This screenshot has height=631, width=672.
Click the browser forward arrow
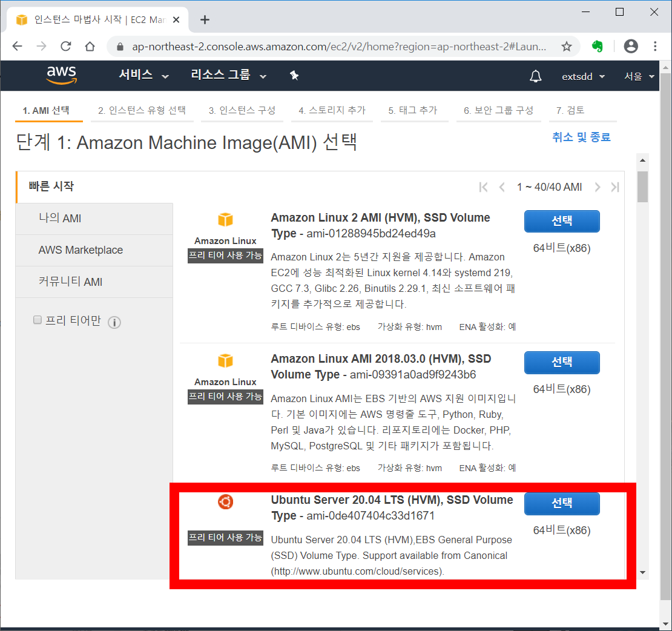pos(42,46)
